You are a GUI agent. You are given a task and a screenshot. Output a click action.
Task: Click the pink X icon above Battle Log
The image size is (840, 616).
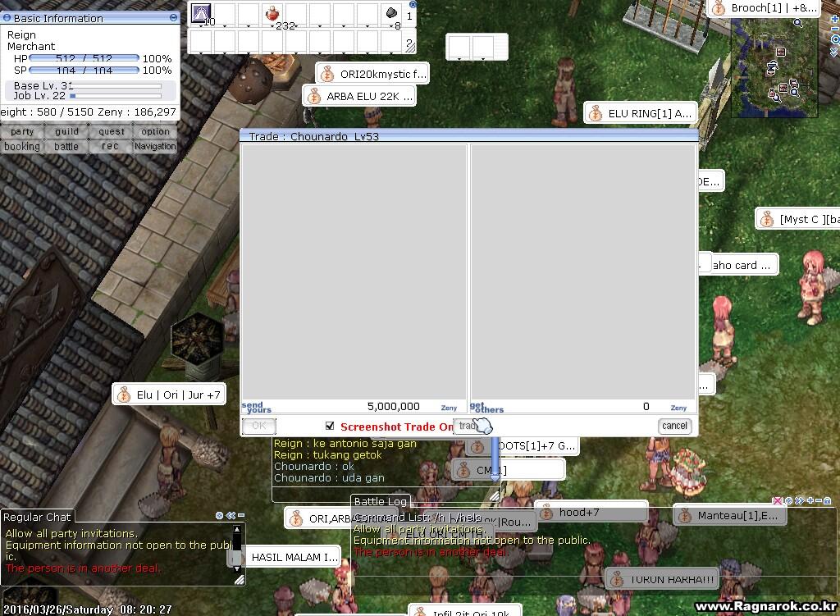tap(777, 501)
